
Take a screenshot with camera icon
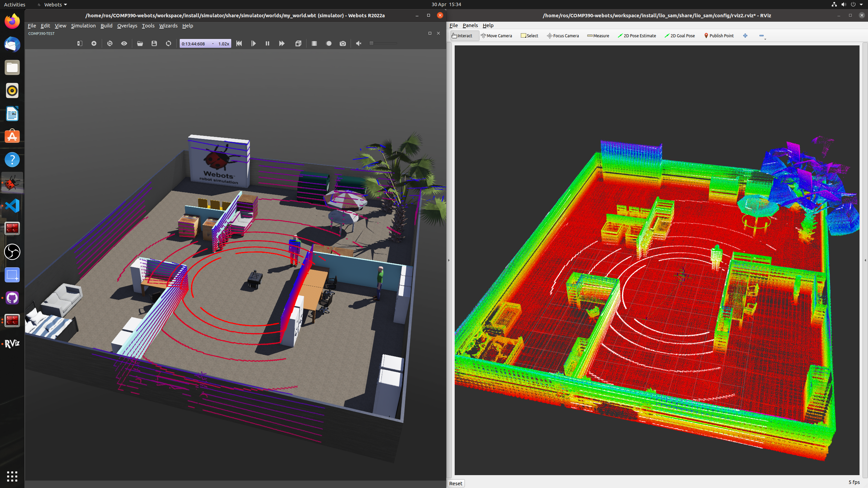(x=343, y=43)
